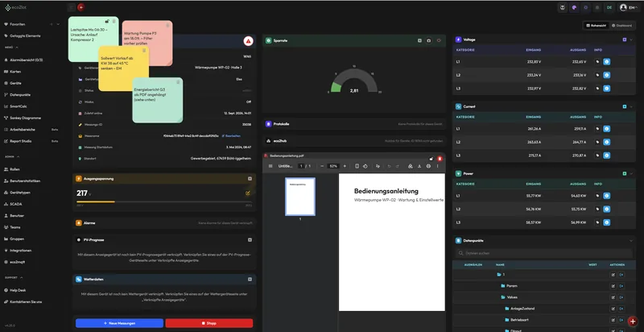
Task: Collapse the Current panel chevron
Action: tap(631, 106)
